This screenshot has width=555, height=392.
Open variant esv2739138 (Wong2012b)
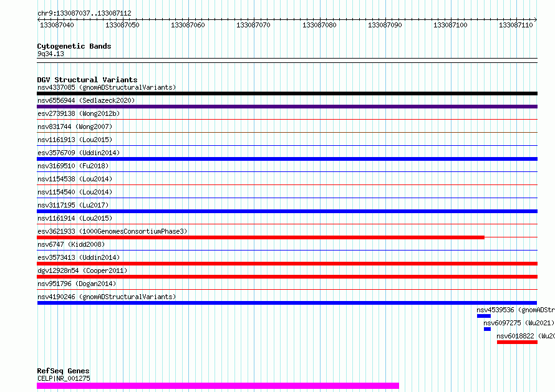click(x=79, y=113)
